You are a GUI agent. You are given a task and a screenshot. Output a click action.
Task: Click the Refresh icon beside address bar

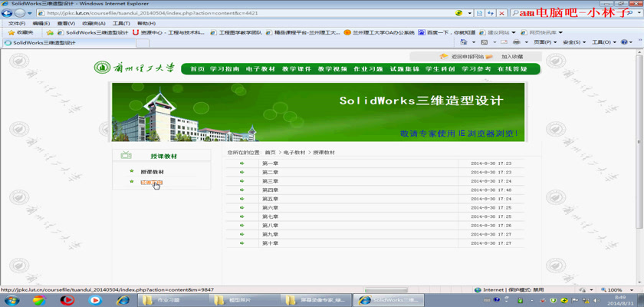(491, 13)
